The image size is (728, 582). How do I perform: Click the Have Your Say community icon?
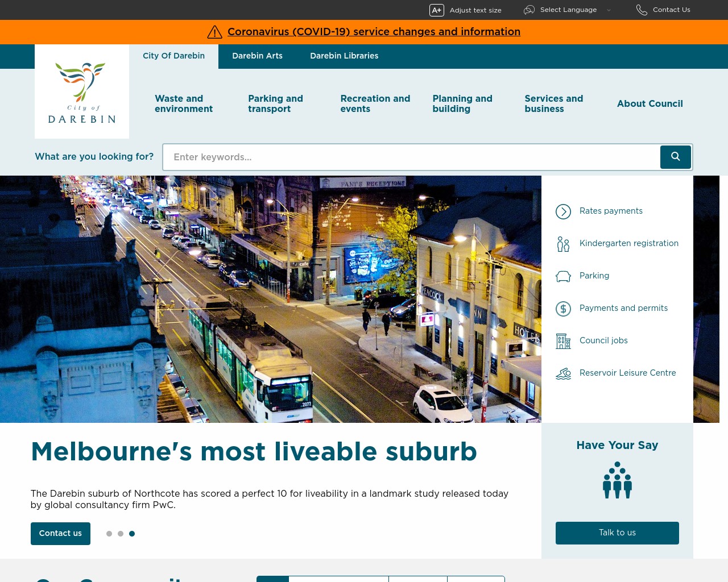pos(617,480)
